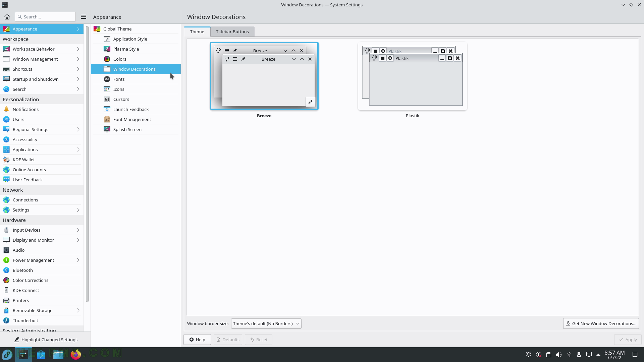This screenshot has height=362, width=644.
Task: Open the Splash Screen settings
Action: (x=136, y=129)
